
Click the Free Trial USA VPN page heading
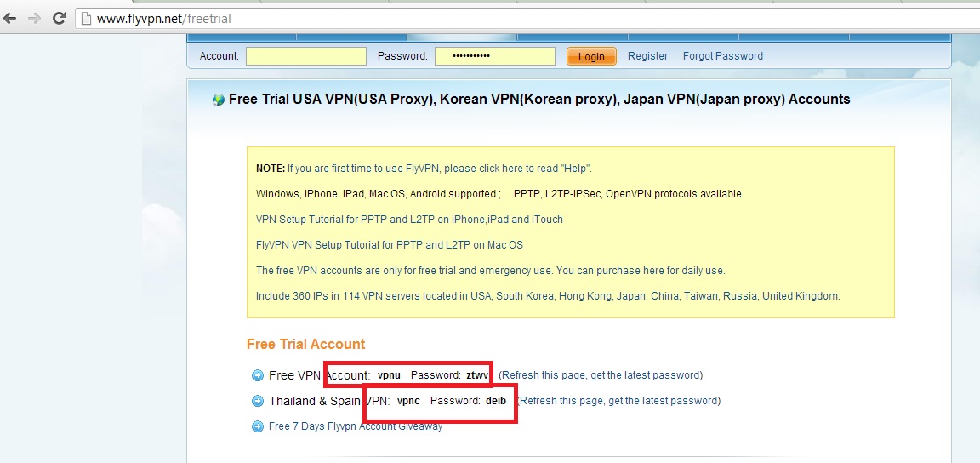pyautogui.click(x=539, y=99)
